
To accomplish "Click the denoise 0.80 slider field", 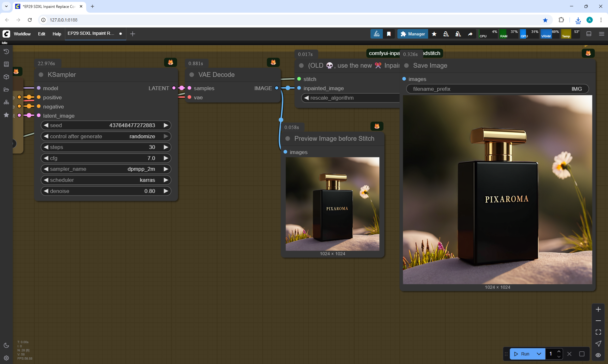I will [106, 191].
